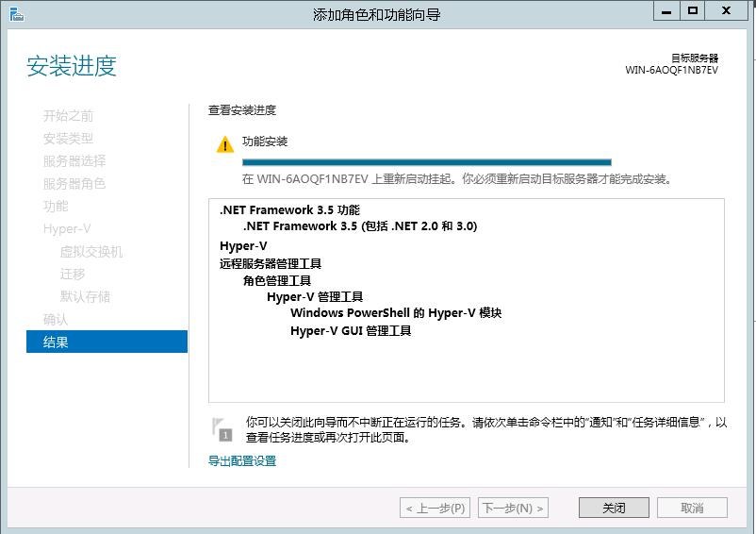
Task: Click '远程服务器管理工具' in results list
Action: click(x=271, y=263)
